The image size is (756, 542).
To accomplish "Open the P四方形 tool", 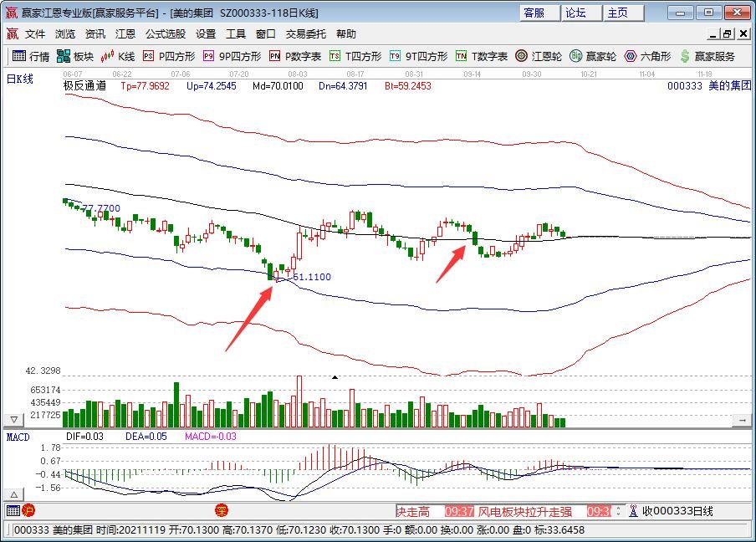I will [x=168, y=57].
